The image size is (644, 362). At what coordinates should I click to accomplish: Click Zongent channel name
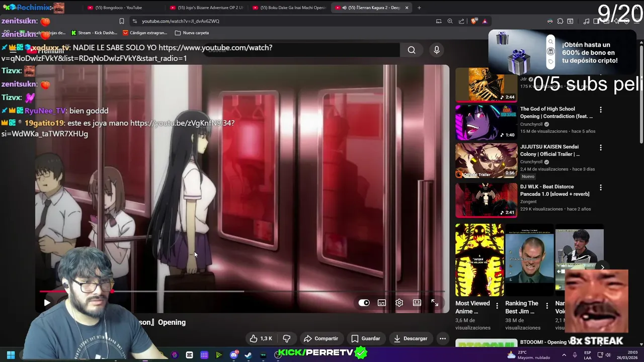coord(528,202)
